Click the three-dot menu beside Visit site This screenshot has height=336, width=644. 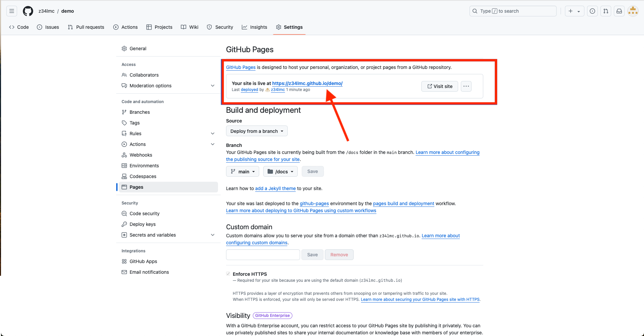pyautogui.click(x=466, y=86)
